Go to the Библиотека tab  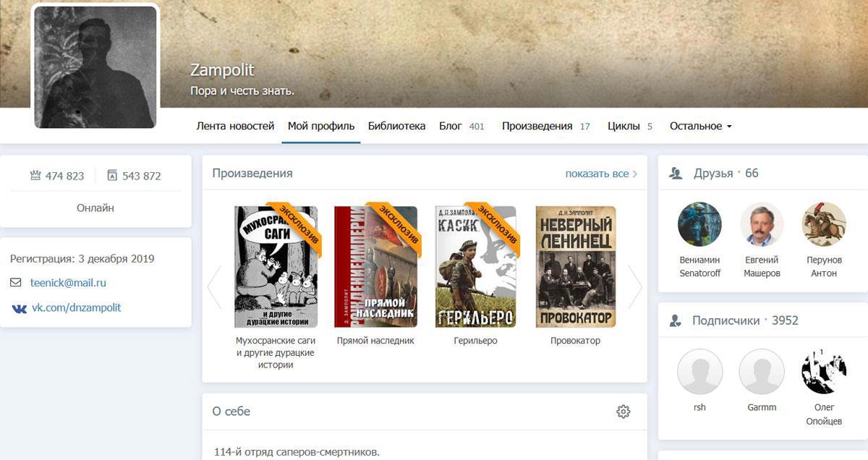396,126
